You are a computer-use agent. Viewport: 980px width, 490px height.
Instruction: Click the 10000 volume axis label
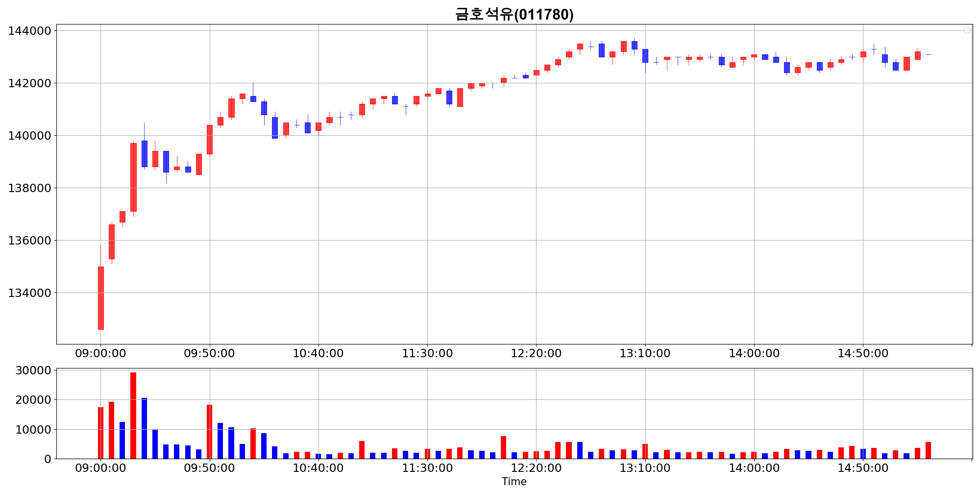33,430
